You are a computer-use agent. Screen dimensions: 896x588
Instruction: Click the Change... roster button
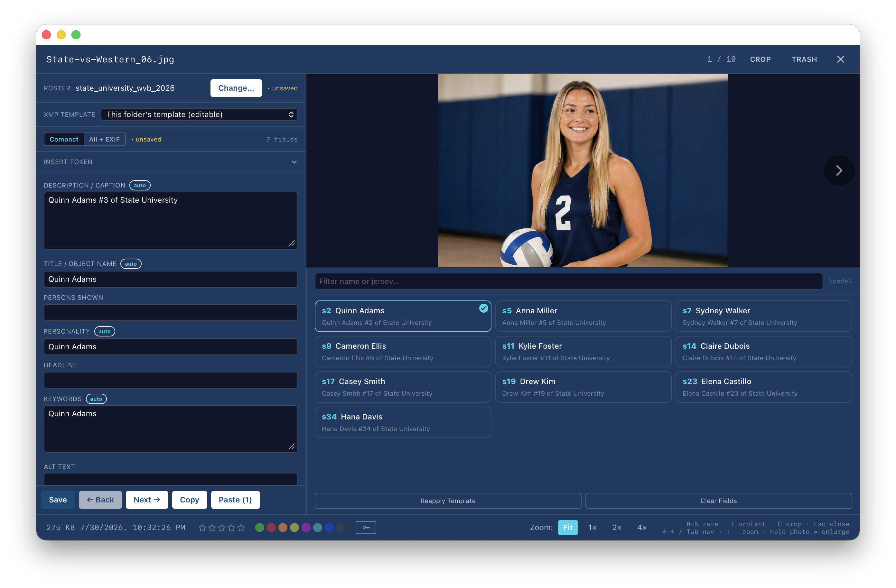236,88
